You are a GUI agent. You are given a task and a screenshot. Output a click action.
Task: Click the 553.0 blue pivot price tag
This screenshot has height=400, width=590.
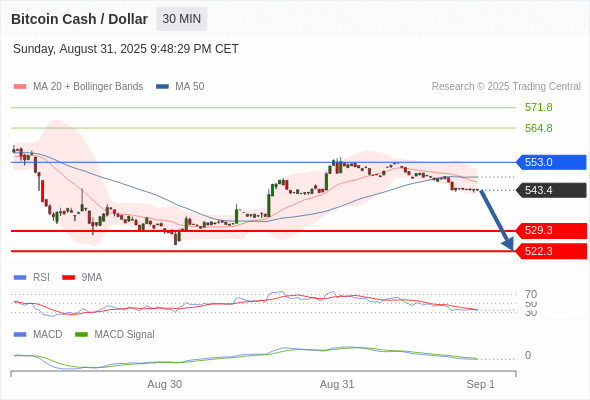551,162
